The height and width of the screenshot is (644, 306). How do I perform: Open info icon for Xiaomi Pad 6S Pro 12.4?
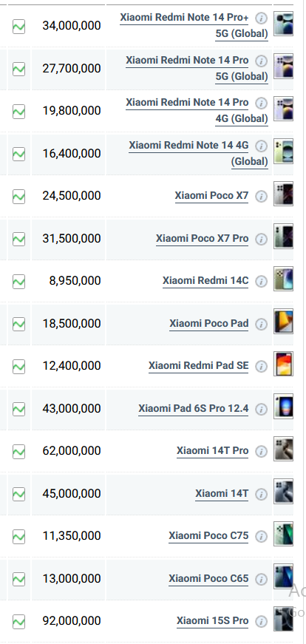261,409
